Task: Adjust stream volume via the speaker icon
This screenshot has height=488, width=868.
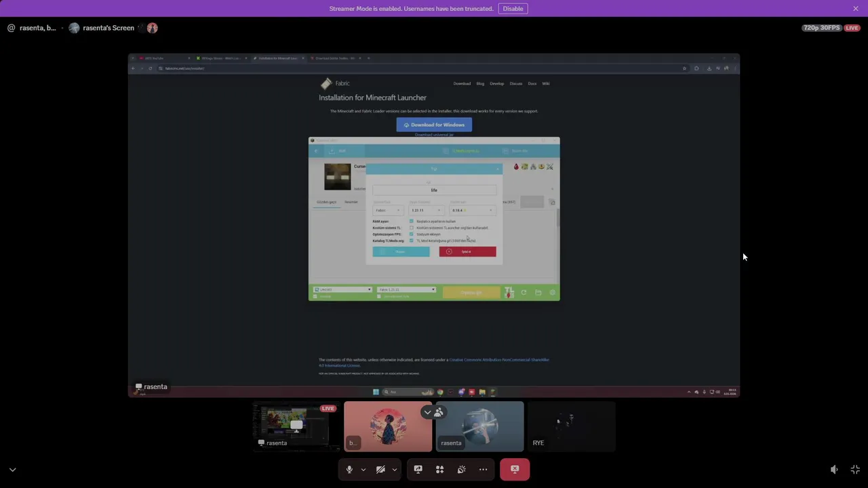Action: pos(834,470)
